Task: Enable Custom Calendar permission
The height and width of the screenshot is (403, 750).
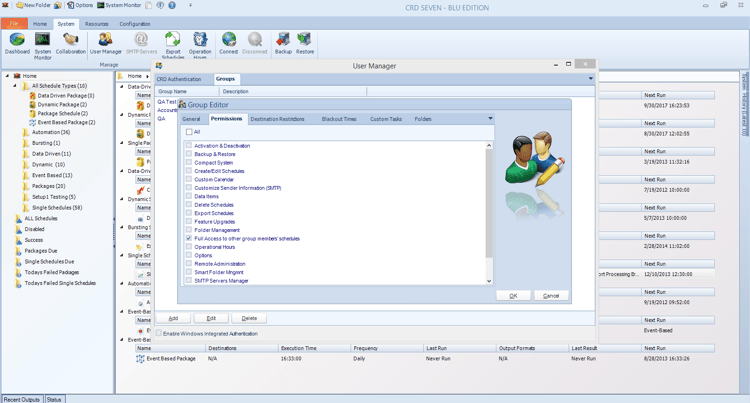Action: coord(189,179)
